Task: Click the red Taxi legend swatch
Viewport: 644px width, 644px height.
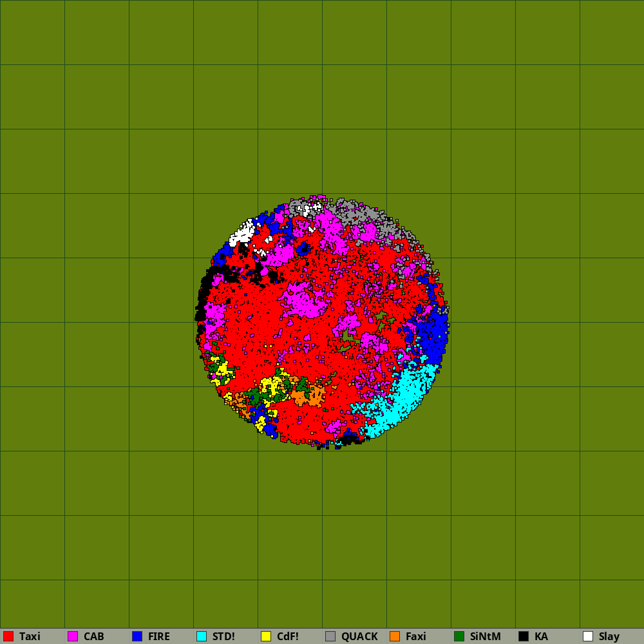Action: (x=8, y=636)
